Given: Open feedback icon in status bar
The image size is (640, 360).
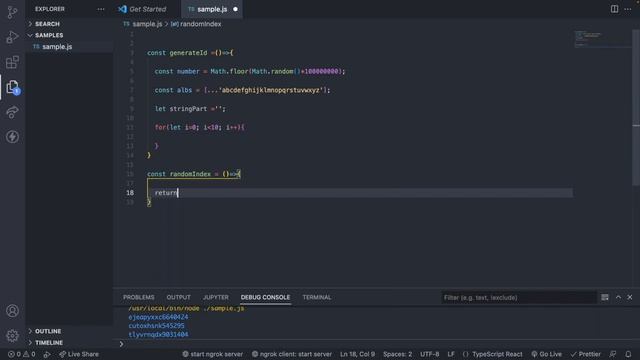Looking at the screenshot, I should [x=613, y=354].
